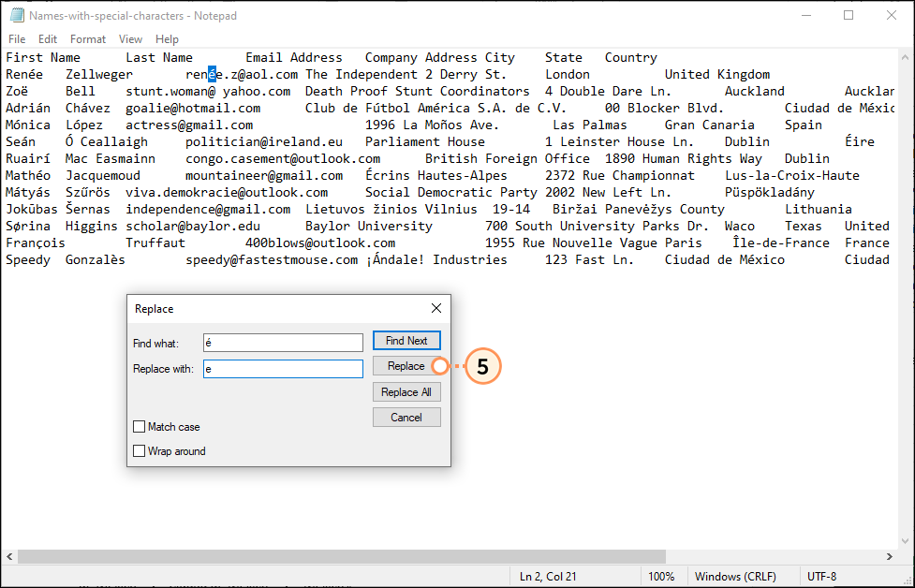Click the text Parliament House
The image size is (915, 588).
[425, 142]
